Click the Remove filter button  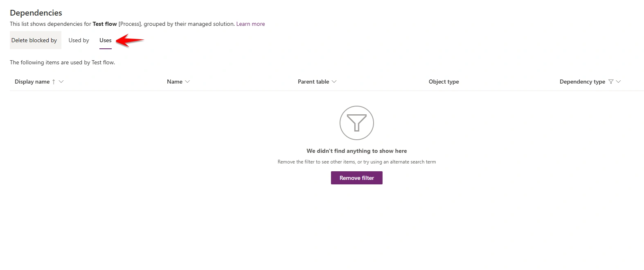click(x=357, y=178)
